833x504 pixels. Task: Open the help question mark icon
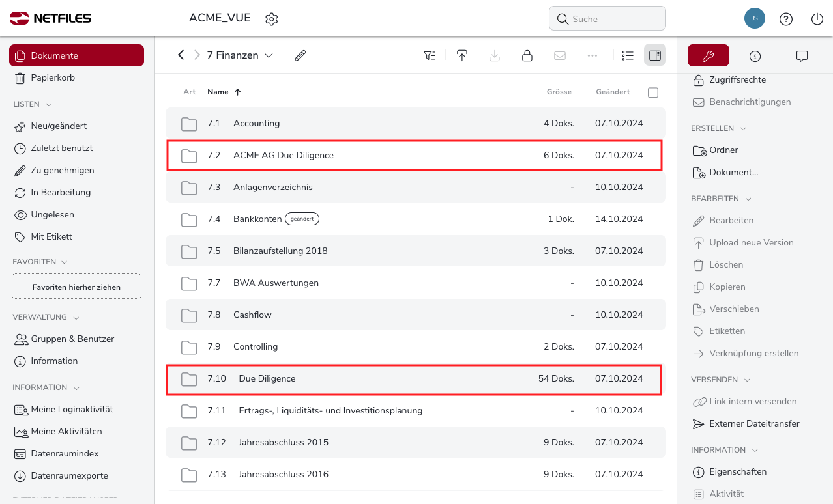point(786,19)
